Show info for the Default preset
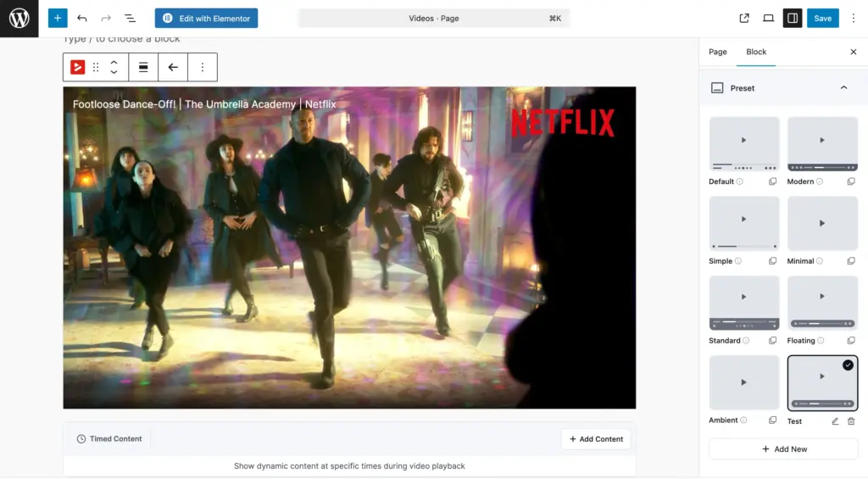 click(739, 181)
